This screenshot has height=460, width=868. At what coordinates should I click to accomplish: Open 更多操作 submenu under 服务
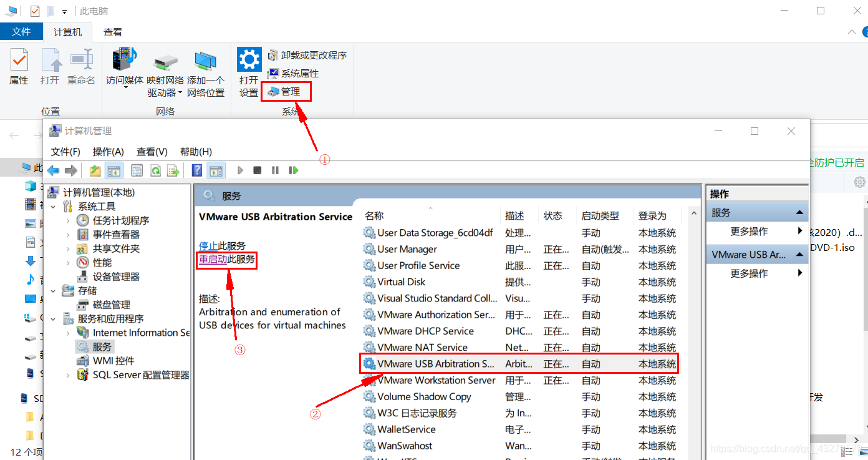[757, 232]
